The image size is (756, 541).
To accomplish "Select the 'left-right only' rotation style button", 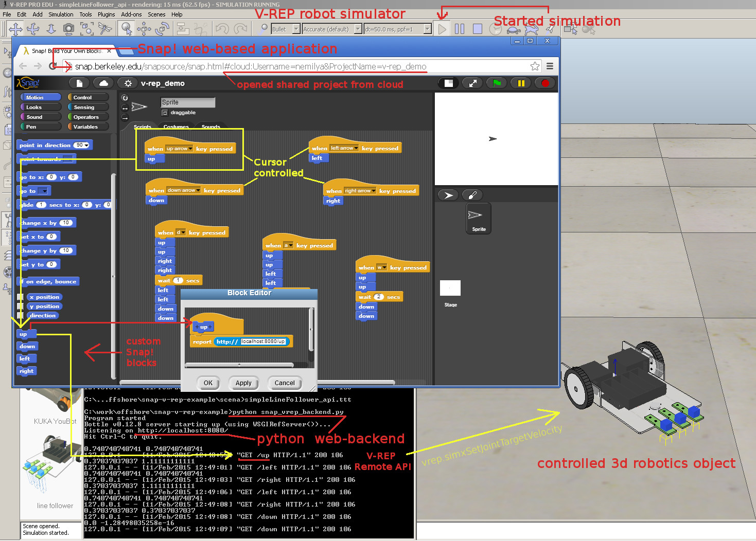I will pos(125,108).
